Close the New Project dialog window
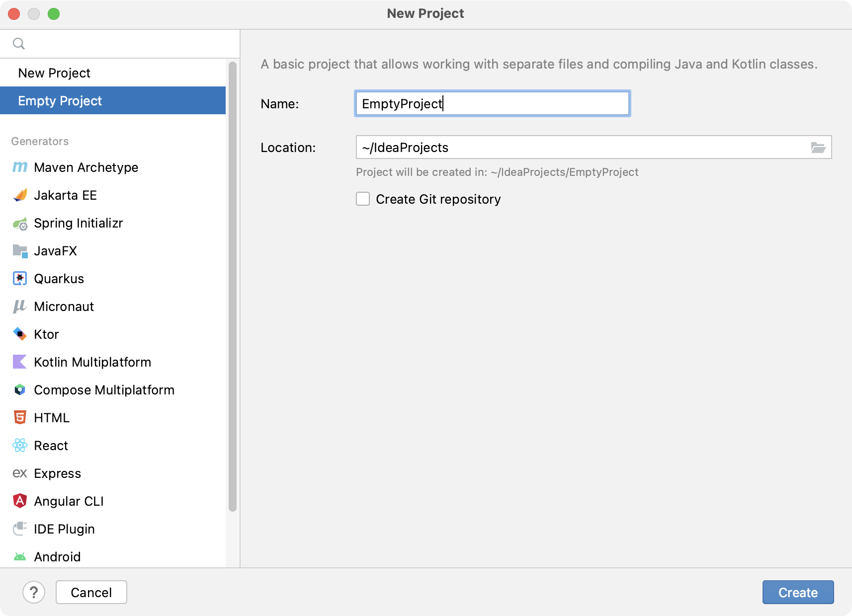Image resolution: width=852 pixels, height=616 pixels. (14, 14)
